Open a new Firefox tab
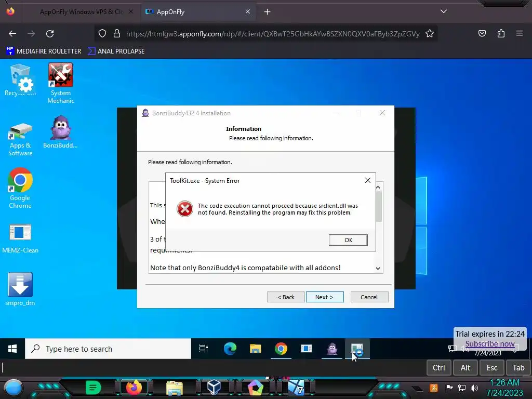 pos(268,12)
